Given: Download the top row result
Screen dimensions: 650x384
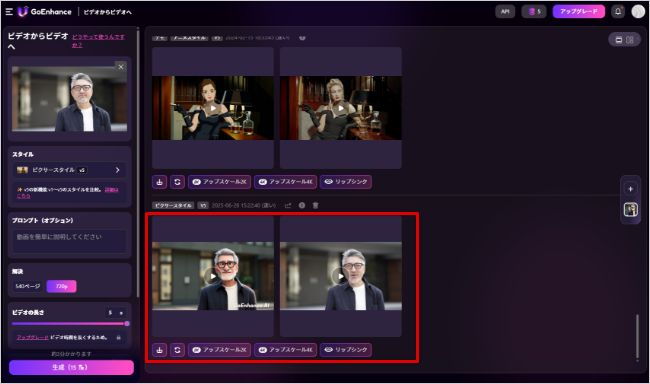Looking at the screenshot, I should pos(160,182).
